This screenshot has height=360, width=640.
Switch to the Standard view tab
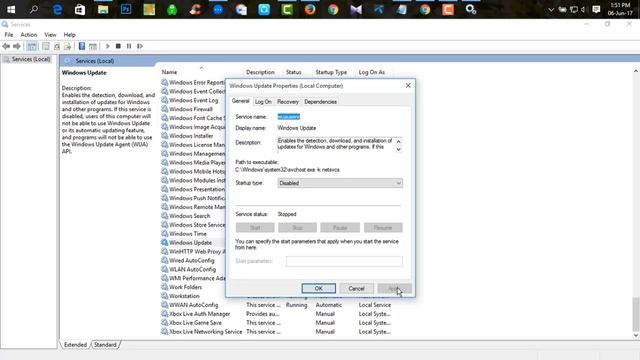point(105,345)
